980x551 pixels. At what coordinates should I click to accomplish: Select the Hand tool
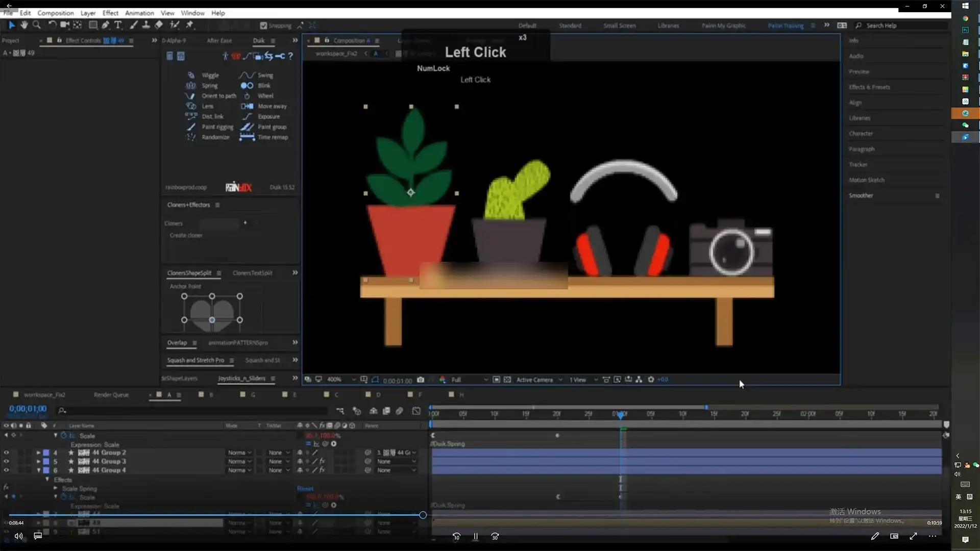point(24,24)
